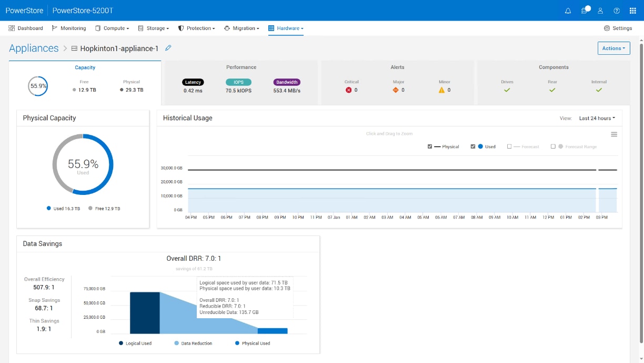The image size is (644, 363).
Task: Click the Critical alerts red icon
Action: pyautogui.click(x=348, y=90)
